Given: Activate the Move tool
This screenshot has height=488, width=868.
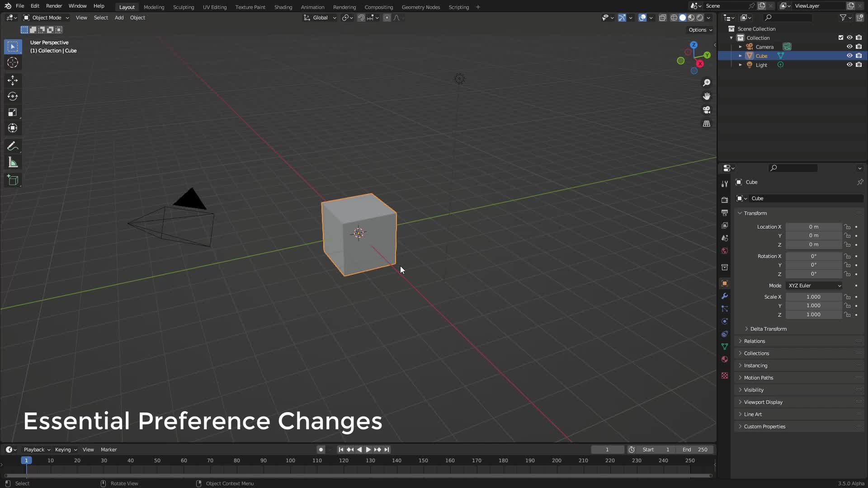Looking at the screenshot, I should [x=13, y=80].
